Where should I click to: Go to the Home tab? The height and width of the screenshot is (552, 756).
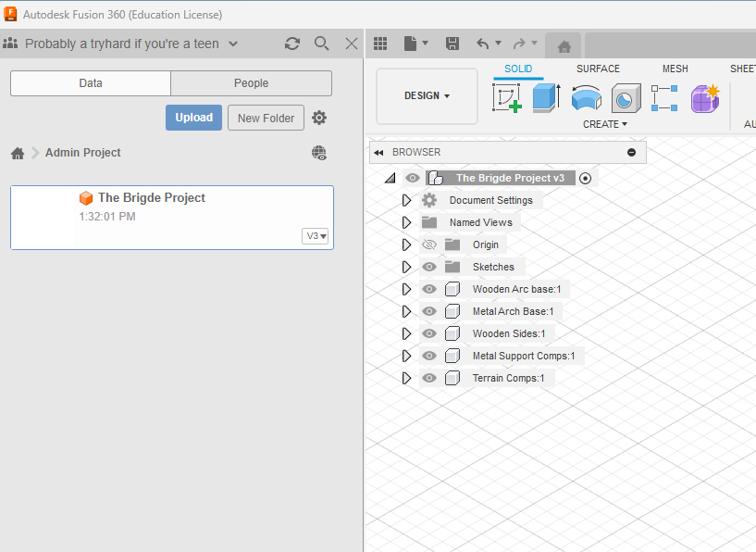point(564,47)
